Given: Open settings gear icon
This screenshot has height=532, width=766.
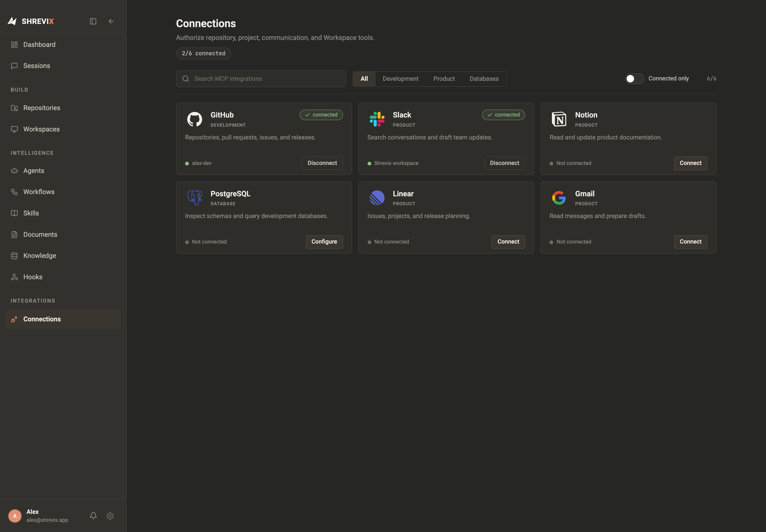Looking at the screenshot, I should (110, 516).
